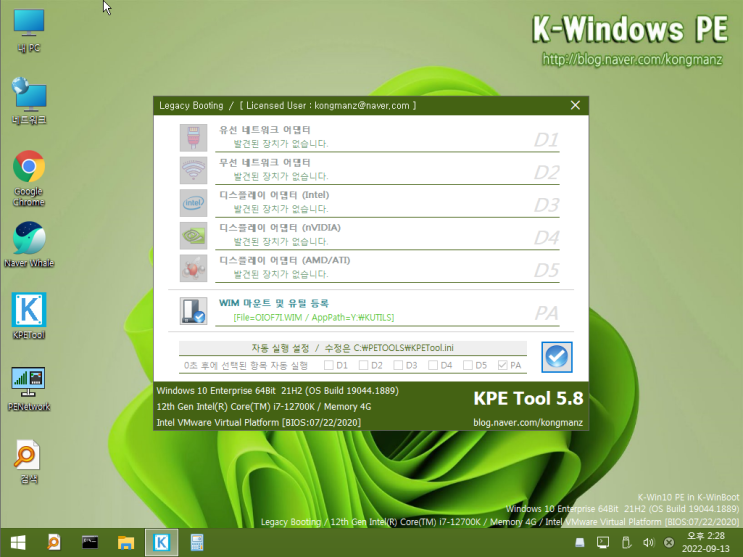Click the Intel display adapter icon
The width and height of the screenshot is (743, 557).
coord(193,203)
